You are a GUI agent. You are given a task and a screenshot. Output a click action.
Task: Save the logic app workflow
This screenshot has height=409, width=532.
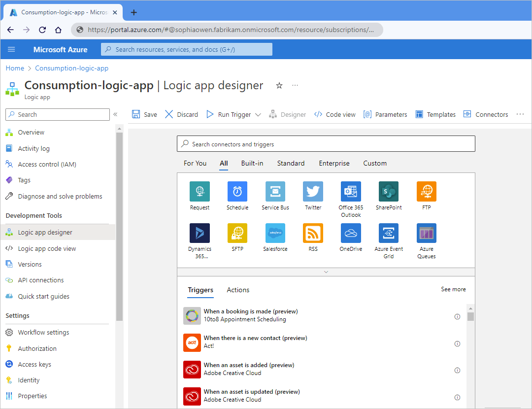[x=144, y=114]
